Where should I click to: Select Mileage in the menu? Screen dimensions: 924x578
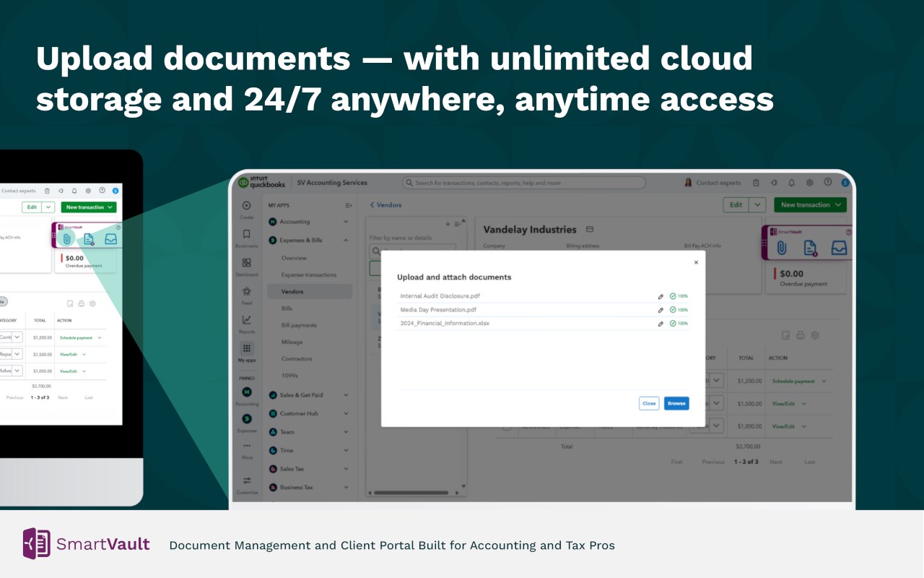[292, 342]
